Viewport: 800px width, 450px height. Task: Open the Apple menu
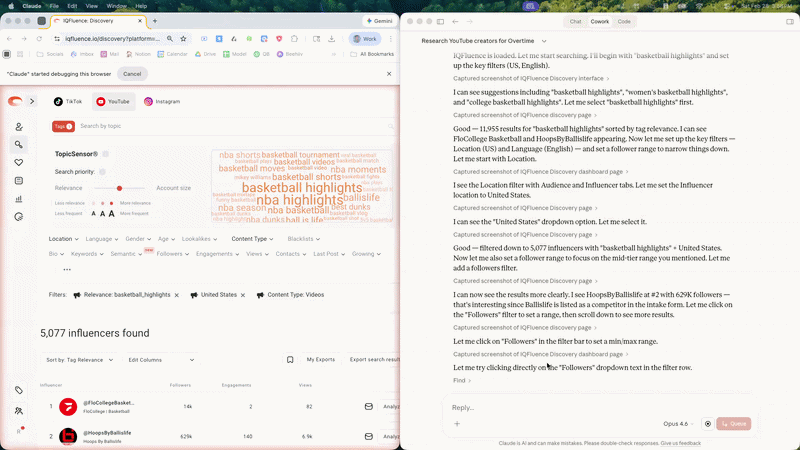[11, 6]
